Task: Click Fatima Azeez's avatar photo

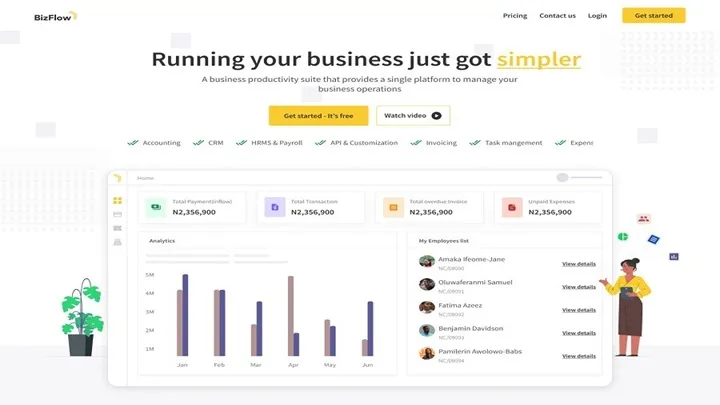Action: (x=427, y=308)
